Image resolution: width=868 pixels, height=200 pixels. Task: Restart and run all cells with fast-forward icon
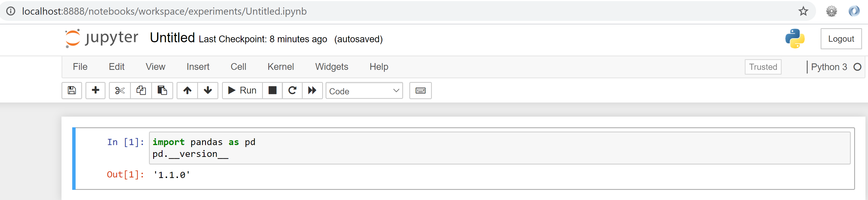[x=312, y=91]
